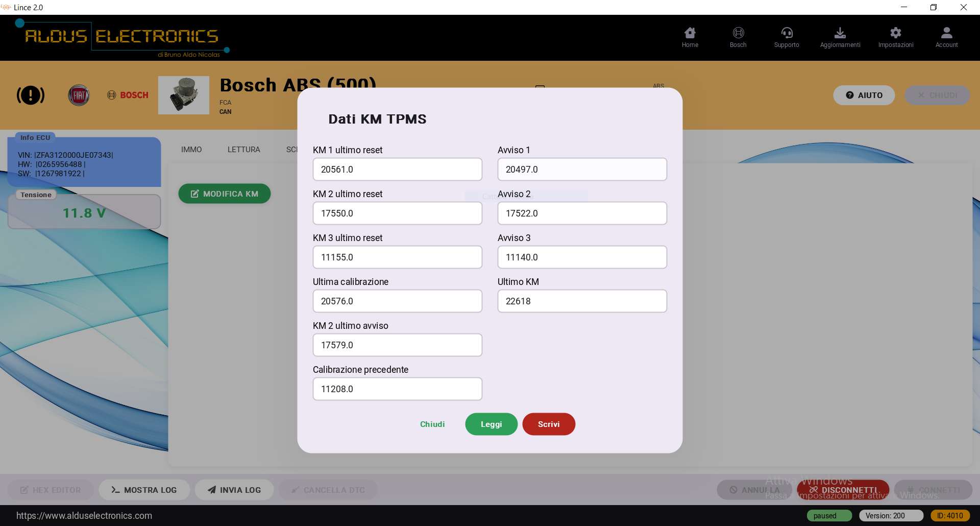The height and width of the screenshot is (526, 980).
Task: Click the SW number text
Action: pyautogui.click(x=51, y=174)
